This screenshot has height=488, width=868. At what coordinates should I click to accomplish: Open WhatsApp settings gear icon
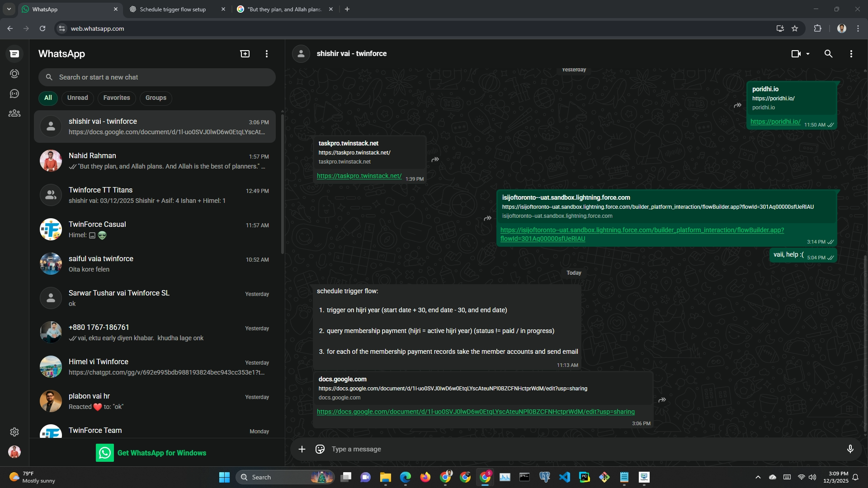(14, 432)
